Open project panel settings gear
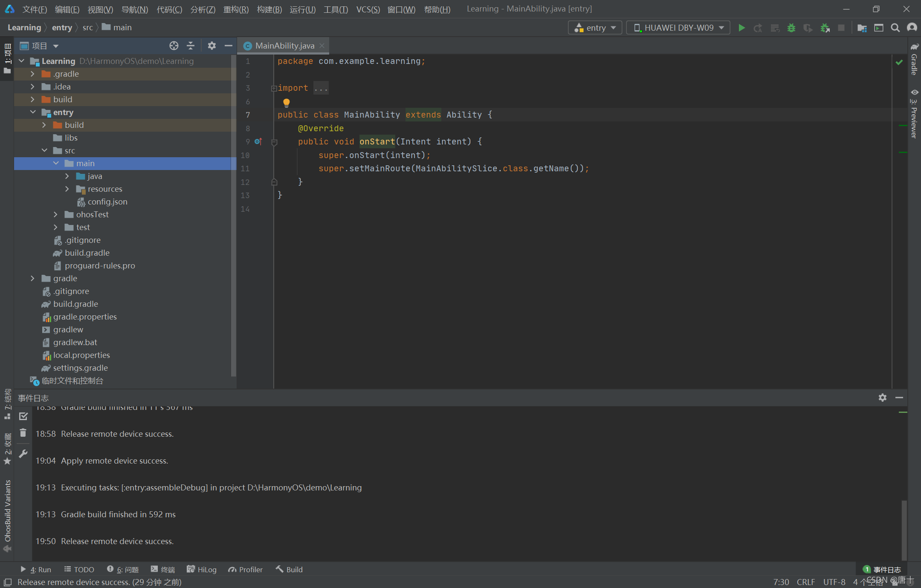The image size is (921, 588). click(x=211, y=46)
